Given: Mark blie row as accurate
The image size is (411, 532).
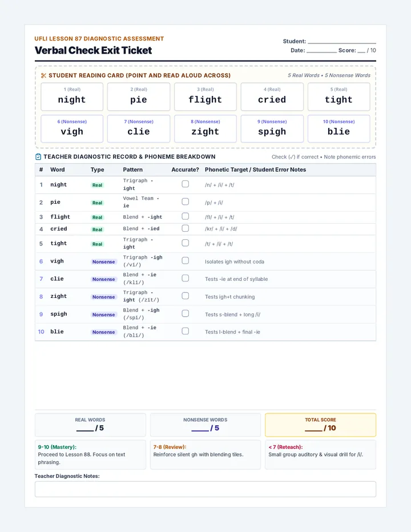Looking at the screenshot, I should [186, 331].
